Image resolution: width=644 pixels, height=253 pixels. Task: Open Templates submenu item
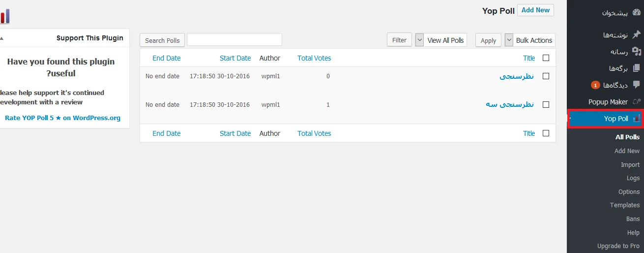tap(625, 205)
